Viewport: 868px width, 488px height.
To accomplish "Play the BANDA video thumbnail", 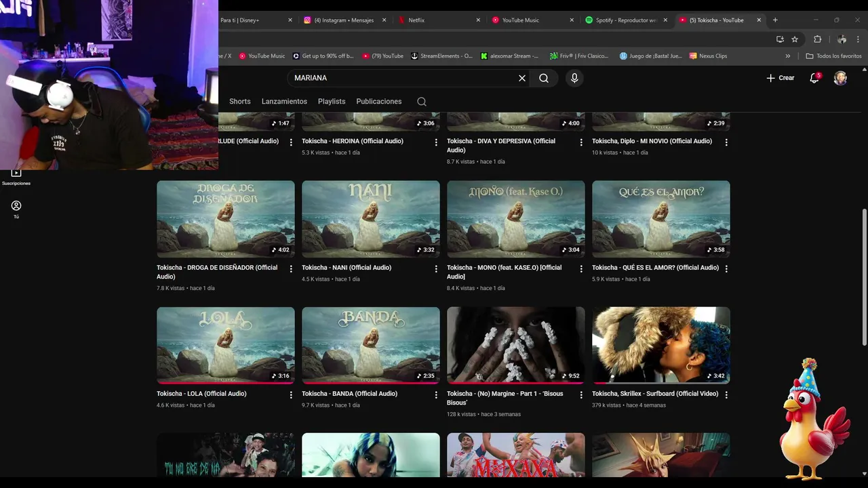I will pyautogui.click(x=371, y=346).
